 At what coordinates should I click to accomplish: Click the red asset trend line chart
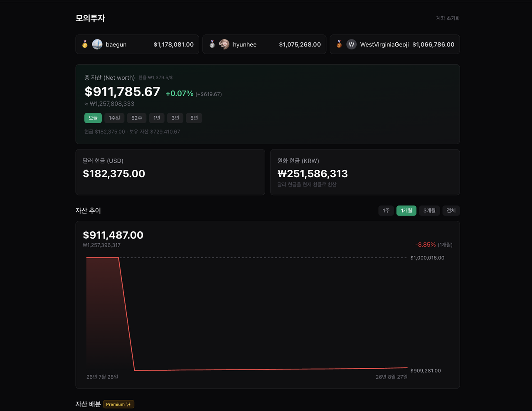[247, 314]
